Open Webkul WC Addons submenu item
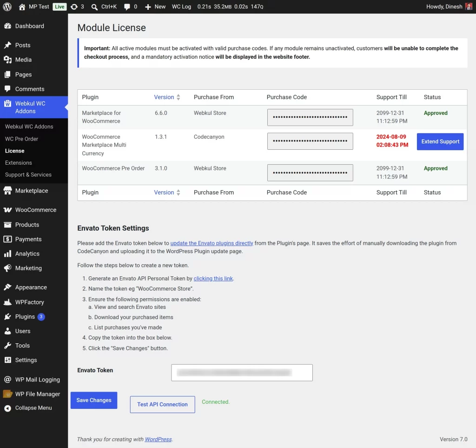476x448 pixels. pyautogui.click(x=29, y=127)
